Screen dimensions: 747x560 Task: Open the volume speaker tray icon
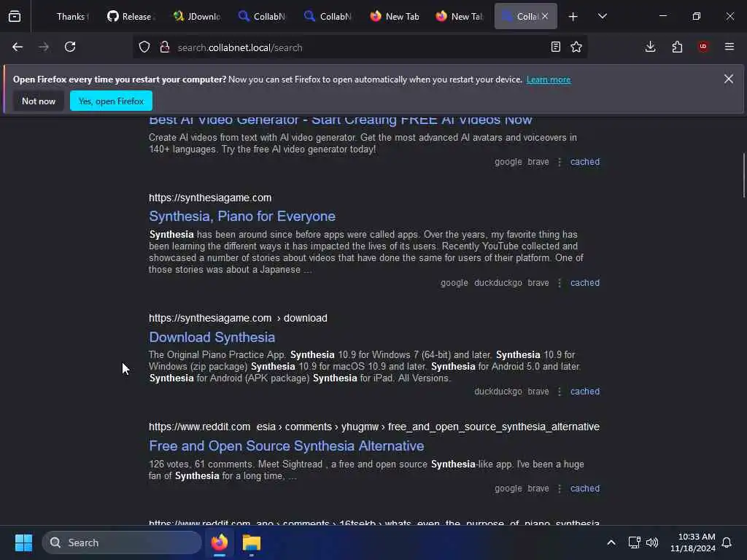pyautogui.click(x=652, y=542)
